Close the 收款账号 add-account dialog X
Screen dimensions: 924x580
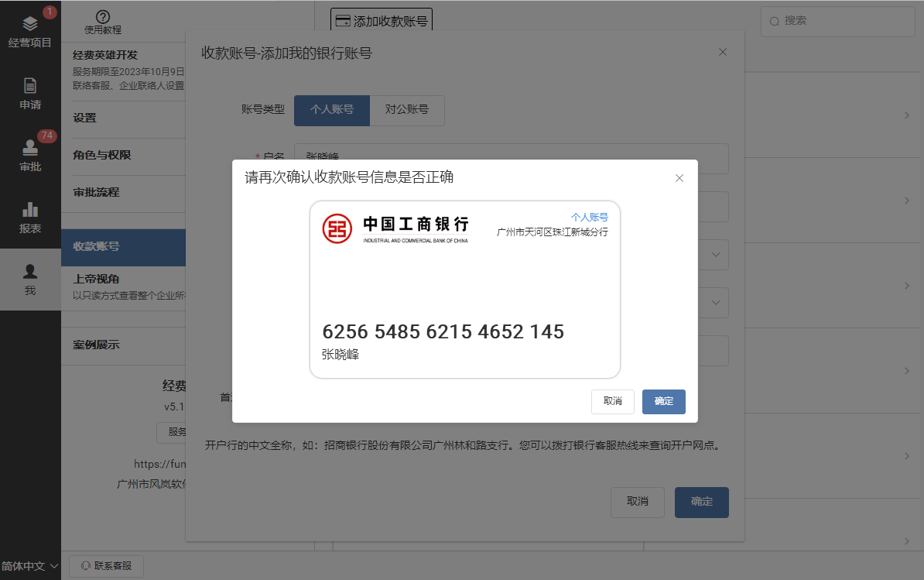(x=723, y=52)
